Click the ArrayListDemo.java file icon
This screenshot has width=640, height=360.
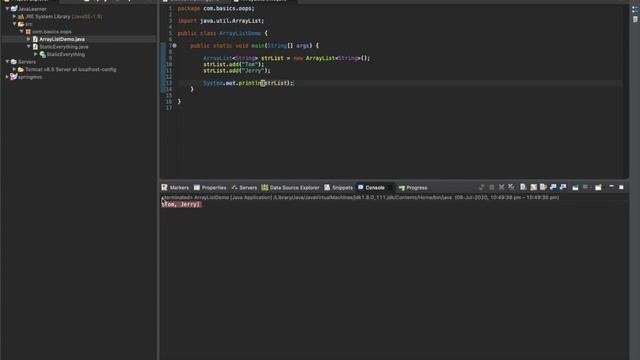35,39
